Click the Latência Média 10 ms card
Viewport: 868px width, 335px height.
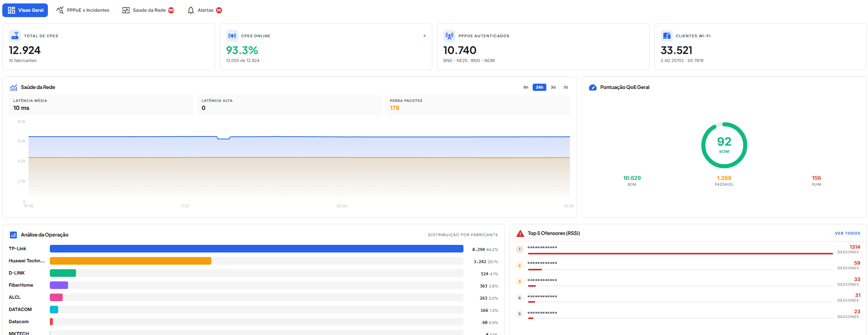(101, 105)
